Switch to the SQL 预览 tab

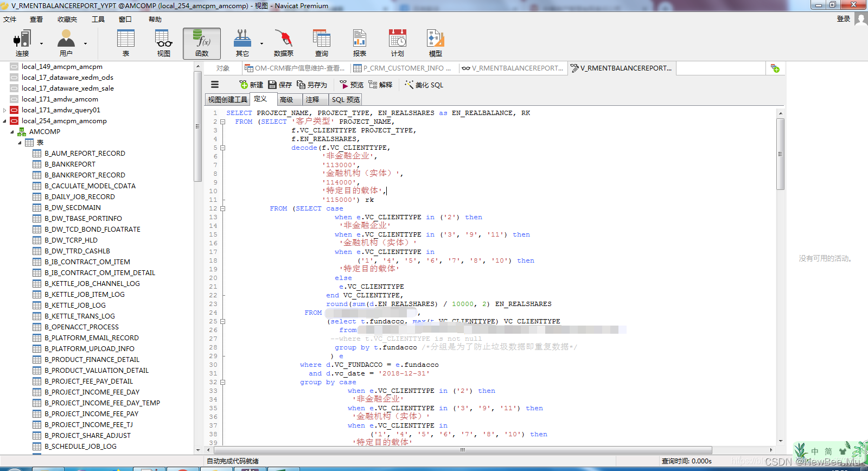coord(346,99)
